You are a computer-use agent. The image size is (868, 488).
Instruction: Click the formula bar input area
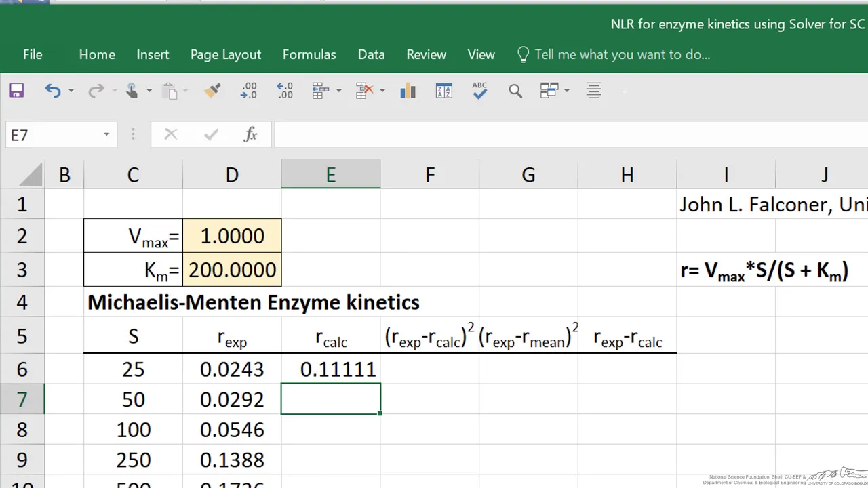point(571,135)
